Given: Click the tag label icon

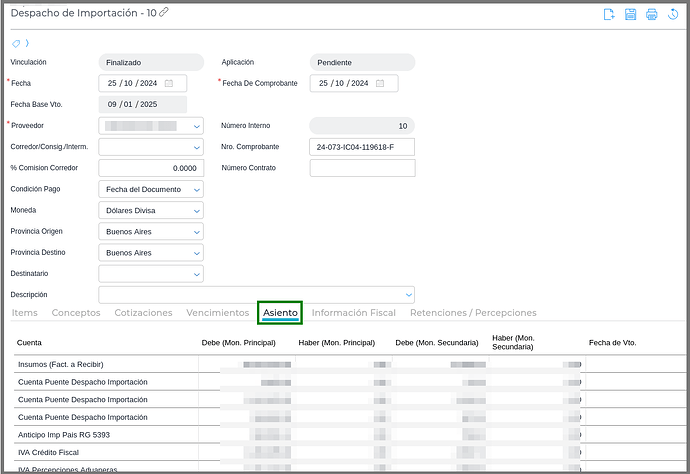Looking at the screenshot, I should (16, 44).
